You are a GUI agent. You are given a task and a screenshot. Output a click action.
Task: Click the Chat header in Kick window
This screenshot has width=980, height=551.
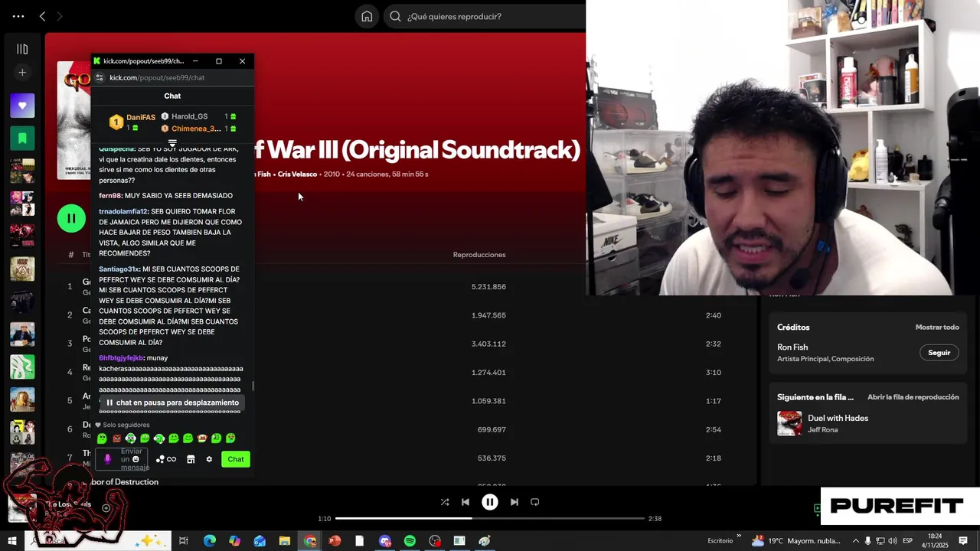click(172, 96)
